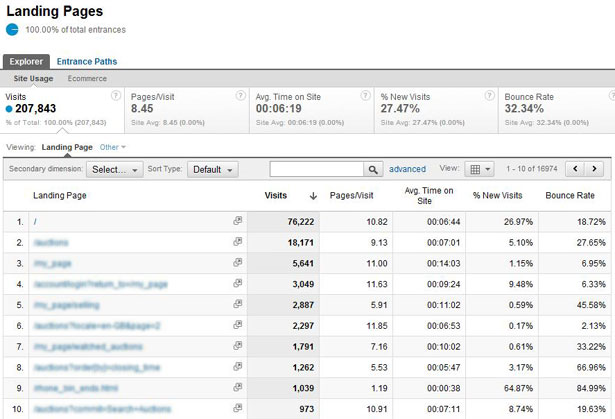Open the 973 visits row's external link icon
The width and height of the screenshot is (615, 419).
click(x=237, y=408)
